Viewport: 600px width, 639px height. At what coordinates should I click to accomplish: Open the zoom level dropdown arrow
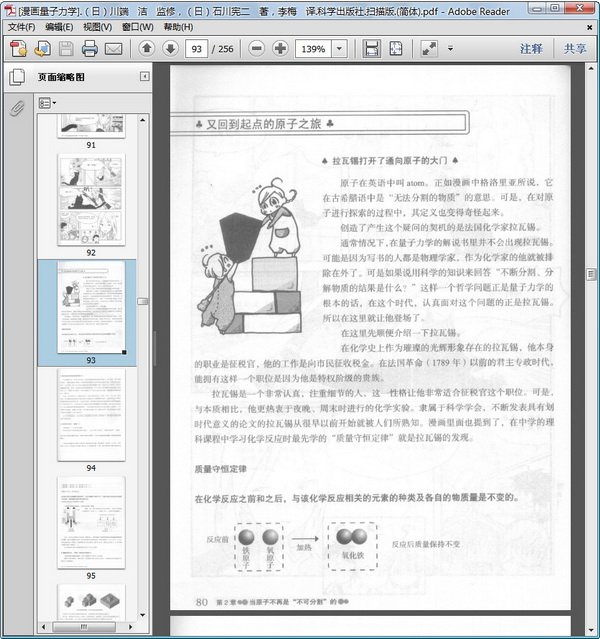tap(339, 48)
